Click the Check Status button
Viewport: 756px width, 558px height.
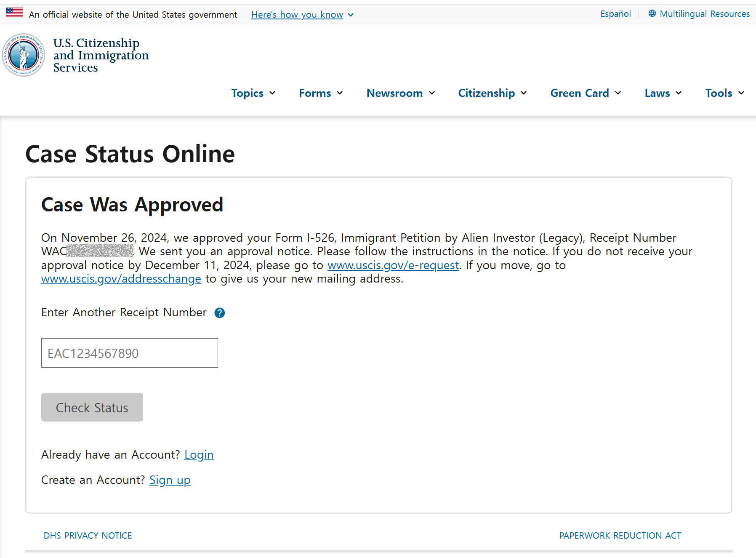click(92, 407)
